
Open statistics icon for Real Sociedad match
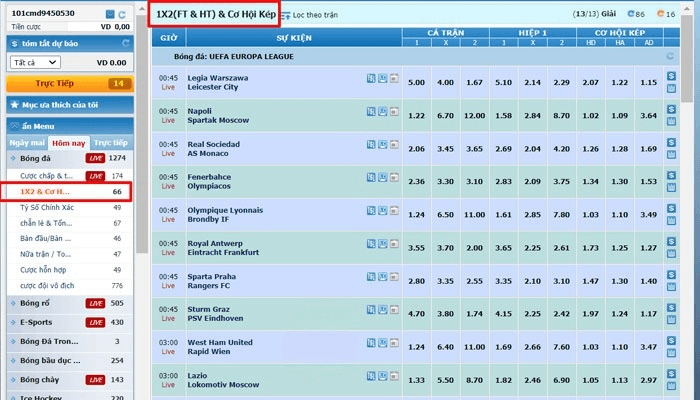pos(371,145)
